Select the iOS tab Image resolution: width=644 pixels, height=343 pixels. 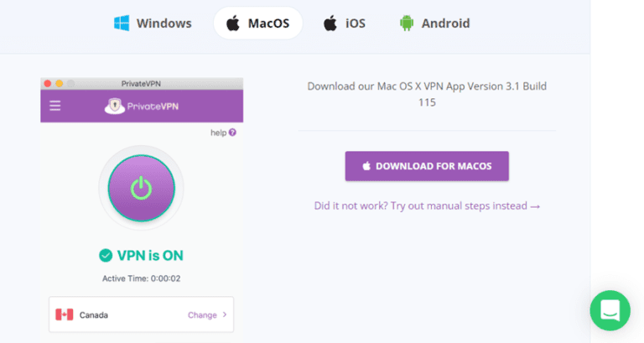point(344,23)
